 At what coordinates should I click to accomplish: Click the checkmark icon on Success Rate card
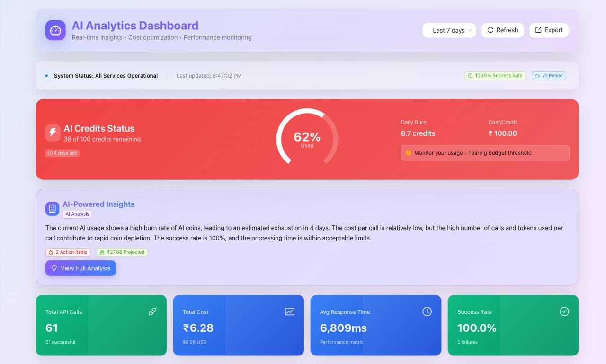point(564,311)
